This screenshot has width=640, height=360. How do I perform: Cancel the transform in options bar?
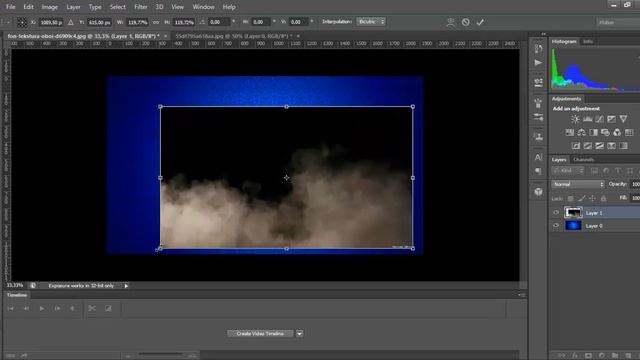[x=465, y=22]
